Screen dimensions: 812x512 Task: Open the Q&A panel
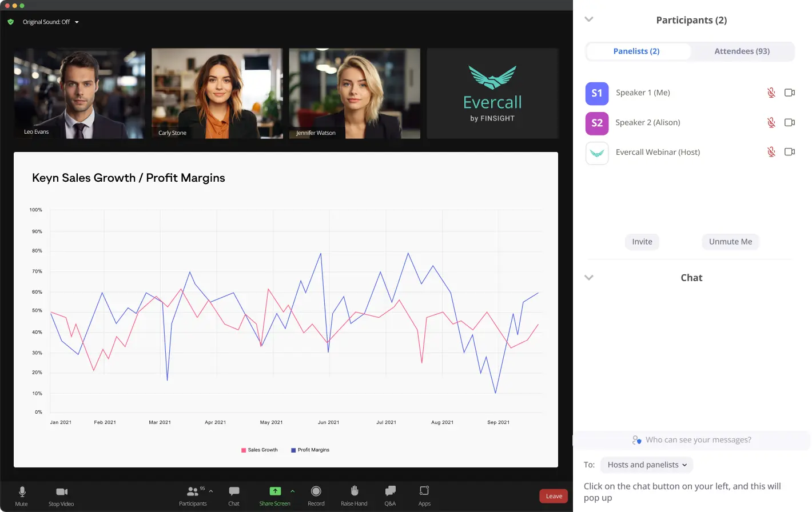pyautogui.click(x=391, y=491)
